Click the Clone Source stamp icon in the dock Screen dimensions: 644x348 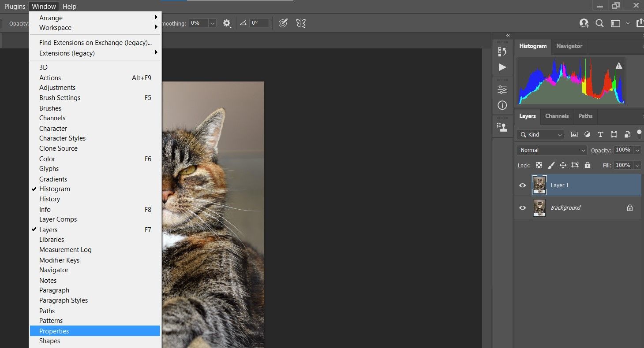pos(502,127)
